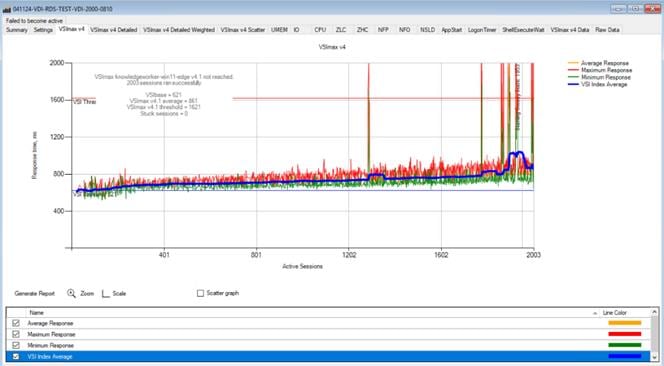This screenshot has height=366, width=664.
Task: Select the Maximum Response row name
Action: 51,334
